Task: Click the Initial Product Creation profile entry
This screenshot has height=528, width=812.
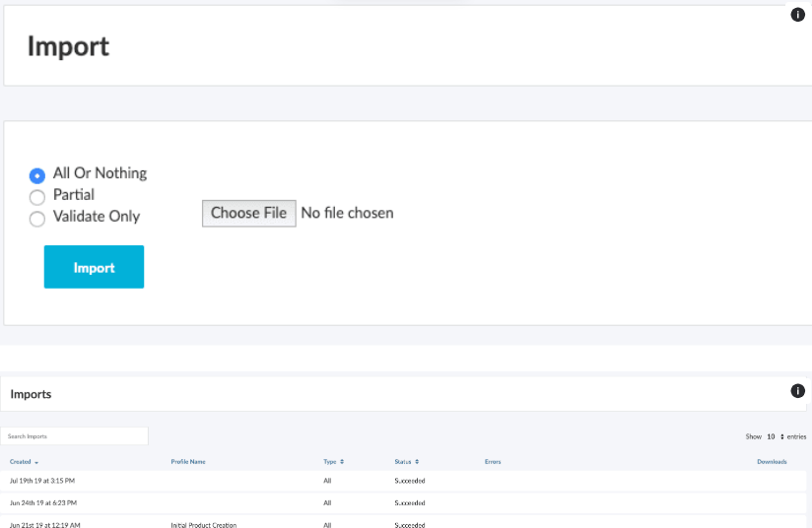Action: point(203,525)
